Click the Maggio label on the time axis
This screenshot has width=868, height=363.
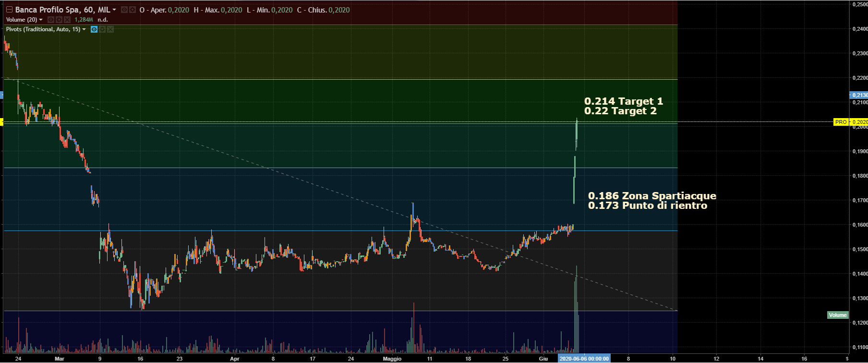click(x=392, y=359)
